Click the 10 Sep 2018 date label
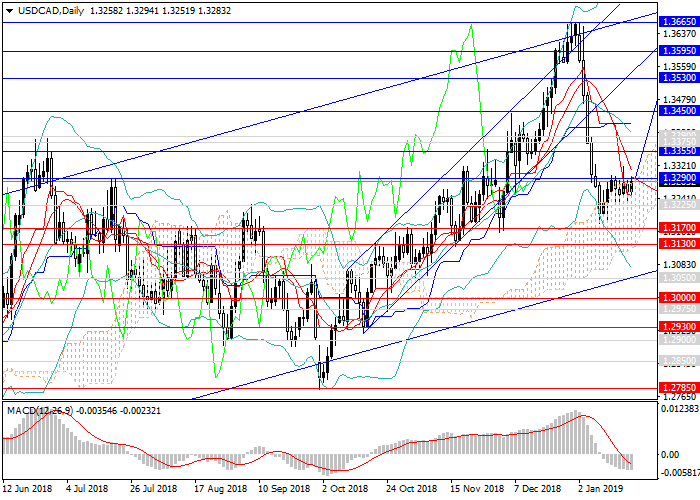 pos(280,489)
